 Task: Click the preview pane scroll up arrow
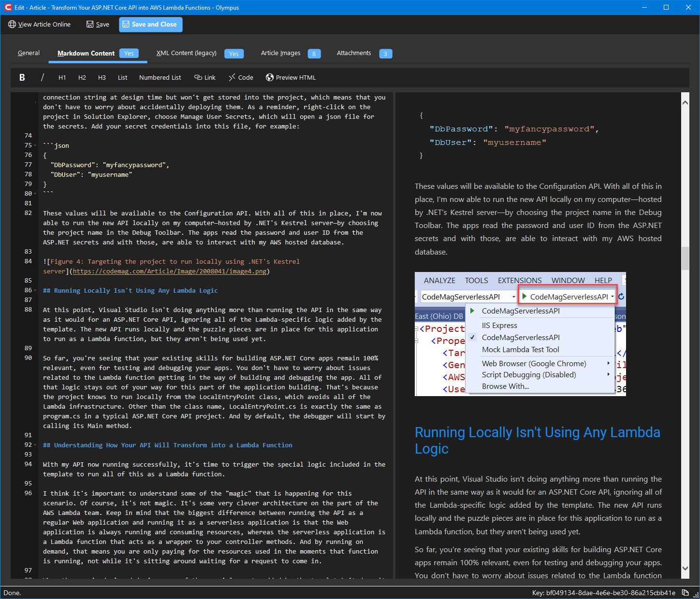click(685, 102)
